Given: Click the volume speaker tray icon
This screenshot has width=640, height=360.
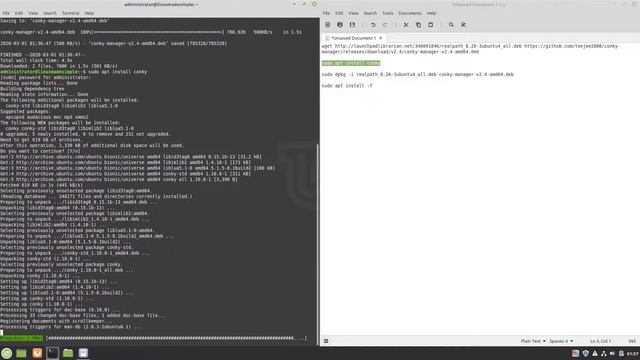Looking at the screenshot, I should pyautogui.click(x=612, y=353).
